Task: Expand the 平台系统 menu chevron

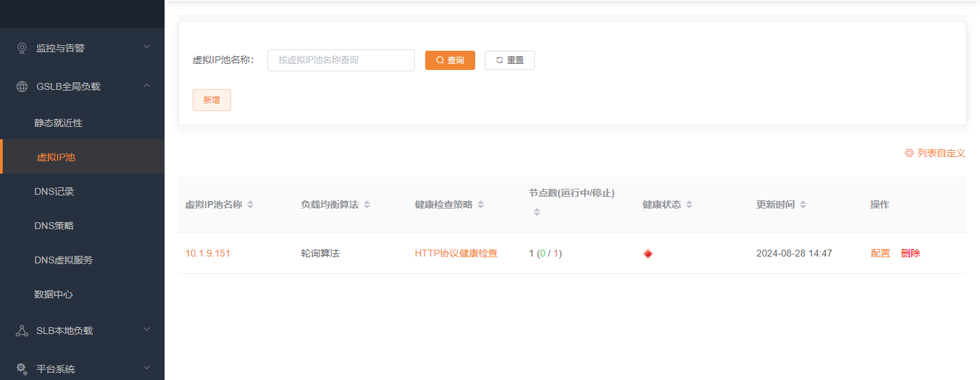Action: click(x=146, y=368)
